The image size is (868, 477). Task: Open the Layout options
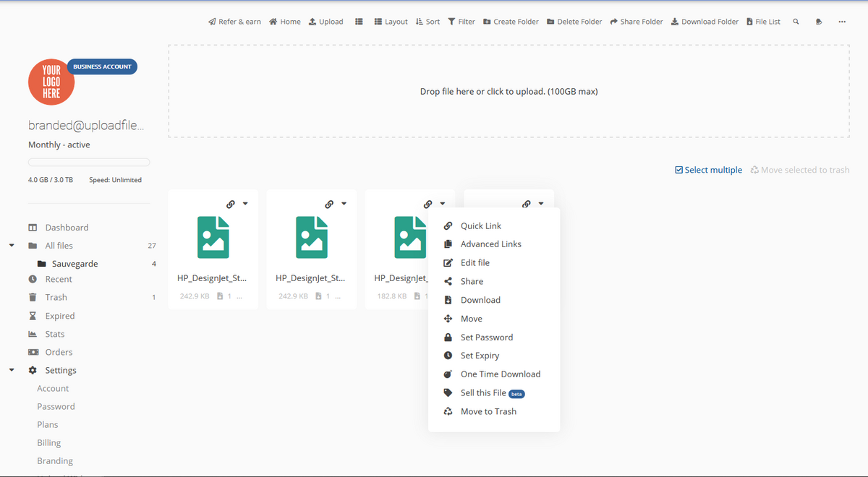tap(391, 22)
